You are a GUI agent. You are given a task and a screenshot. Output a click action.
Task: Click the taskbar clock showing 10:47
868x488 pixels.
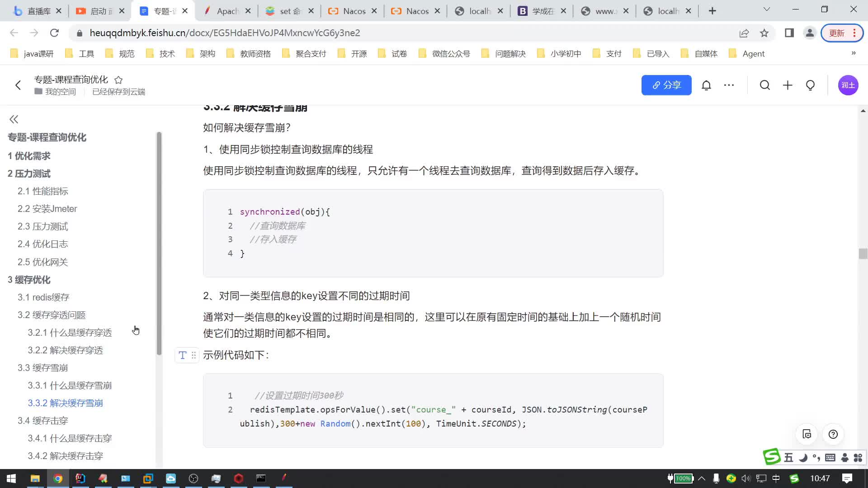820,479
